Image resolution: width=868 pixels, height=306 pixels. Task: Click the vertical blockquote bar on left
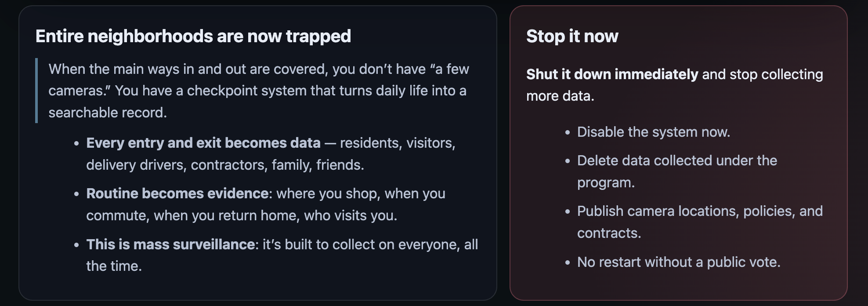[x=36, y=91]
